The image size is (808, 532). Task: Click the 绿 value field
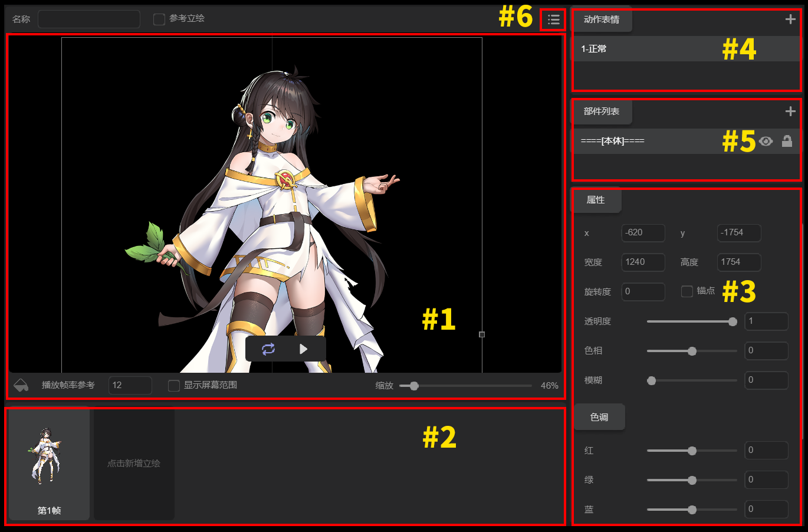coord(767,480)
